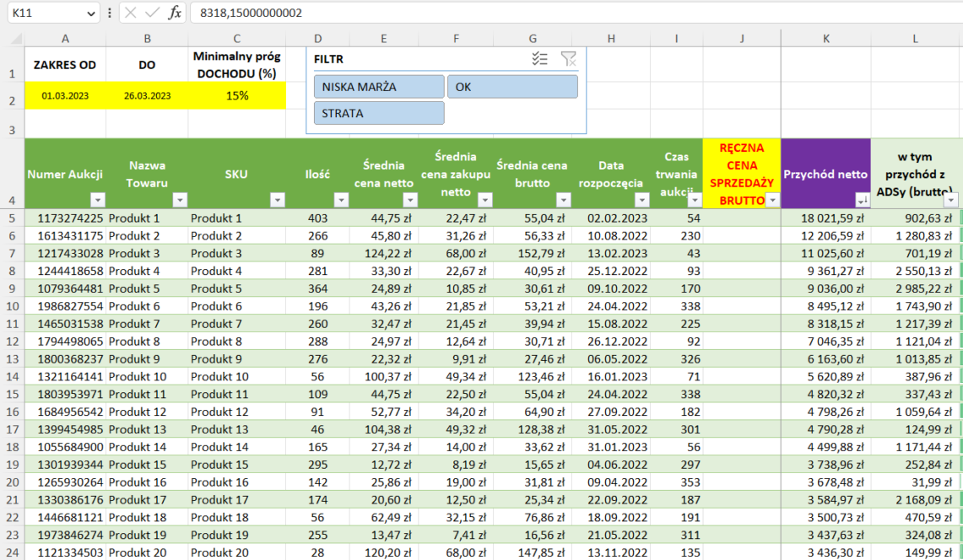Open the Ilość column filter dropdown
This screenshot has width=963, height=560.
pos(341,200)
